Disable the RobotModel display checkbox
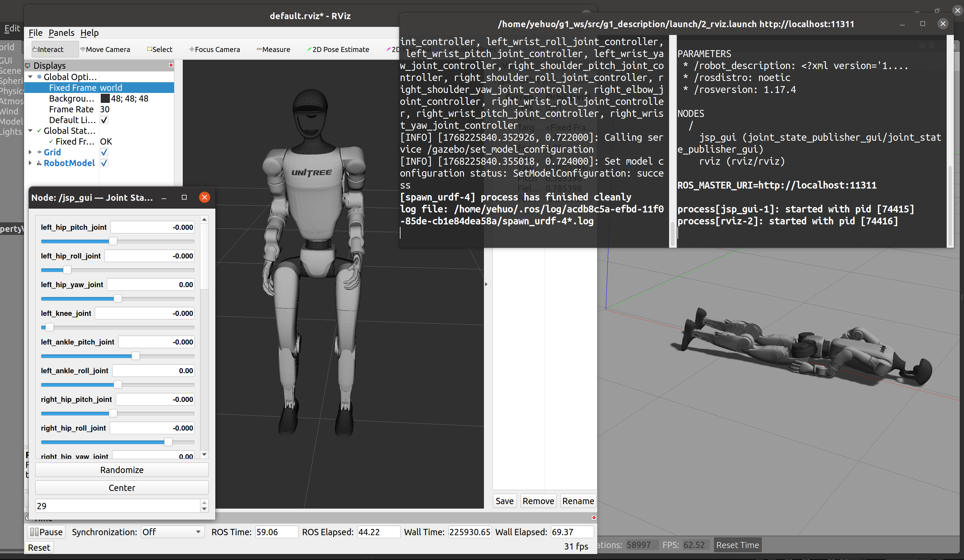This screenshot has width=964, height=560. coord(104,163)
